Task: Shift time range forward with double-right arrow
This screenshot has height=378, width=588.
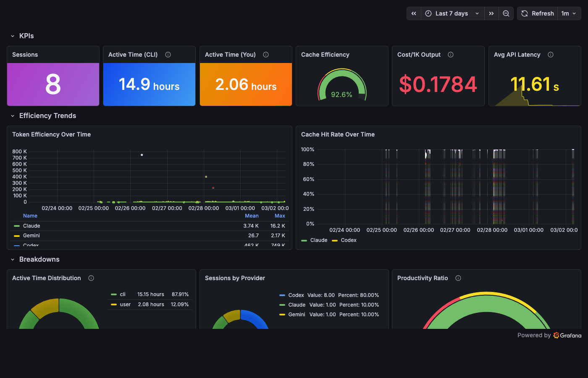Action: click(x=491, y=13)
